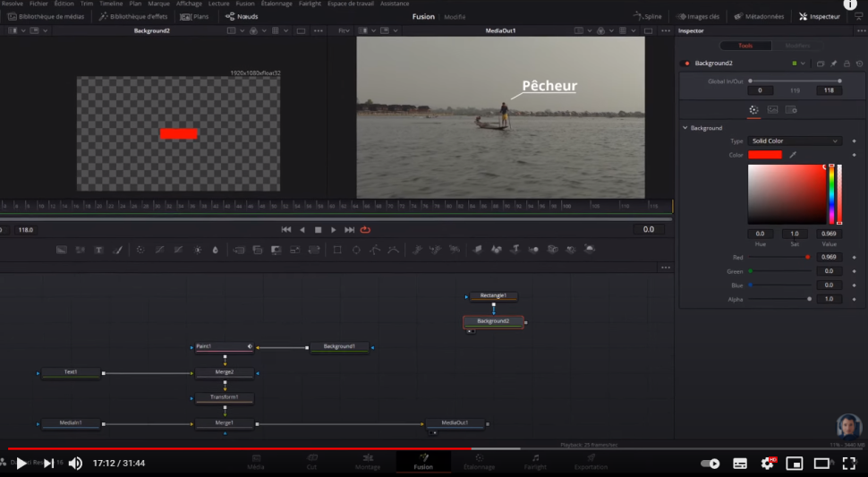The image size is (868, 477).
Task: Open the Fusion menu in menu bar
Action: pos(245,4)
